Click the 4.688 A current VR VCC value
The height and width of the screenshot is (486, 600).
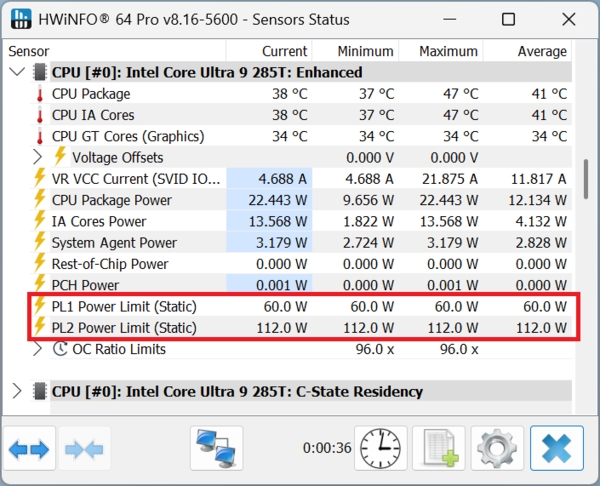(282, 179)
